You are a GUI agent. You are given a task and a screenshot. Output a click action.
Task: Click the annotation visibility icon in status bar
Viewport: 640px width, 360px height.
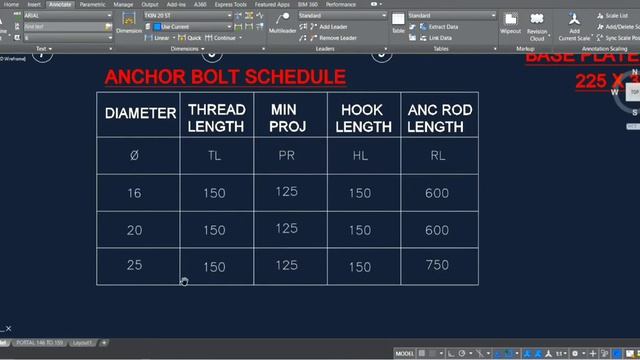pyautogui.click(x=527, y=353)
